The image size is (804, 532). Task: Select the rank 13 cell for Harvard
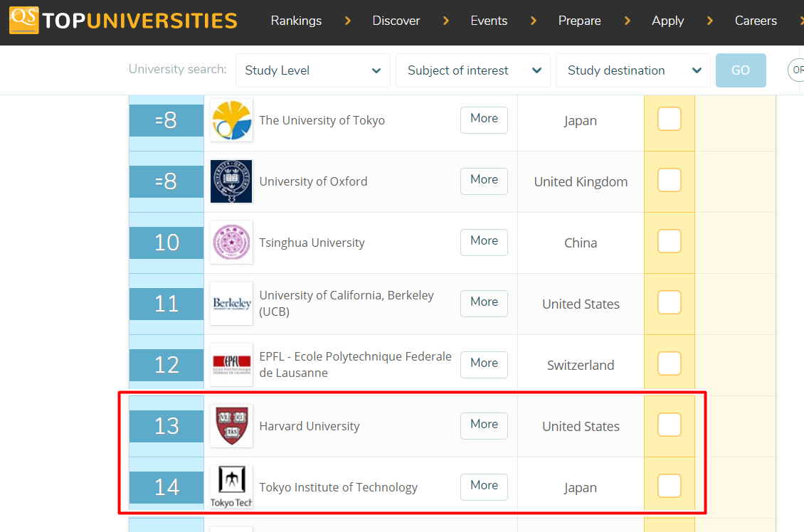166,426
